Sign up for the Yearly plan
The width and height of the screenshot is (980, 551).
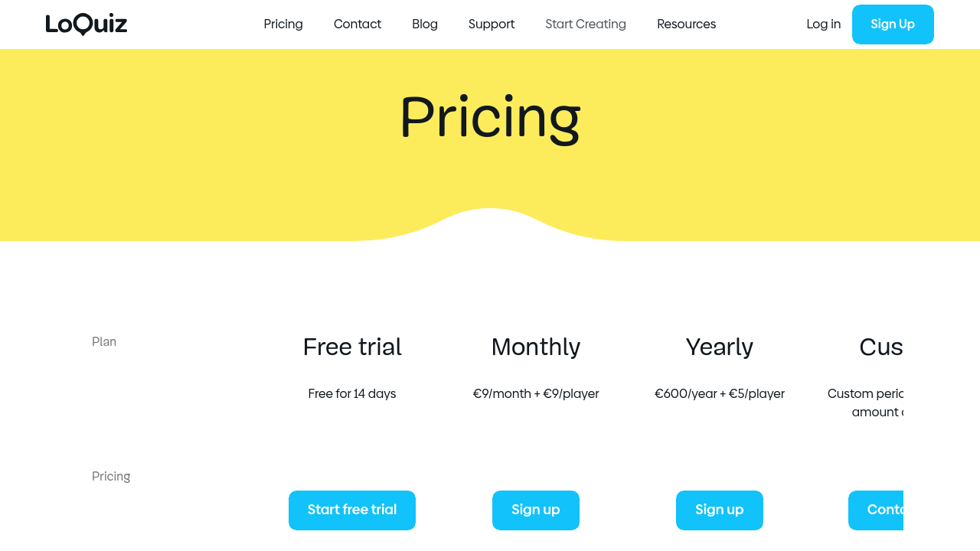pos(720,510)
